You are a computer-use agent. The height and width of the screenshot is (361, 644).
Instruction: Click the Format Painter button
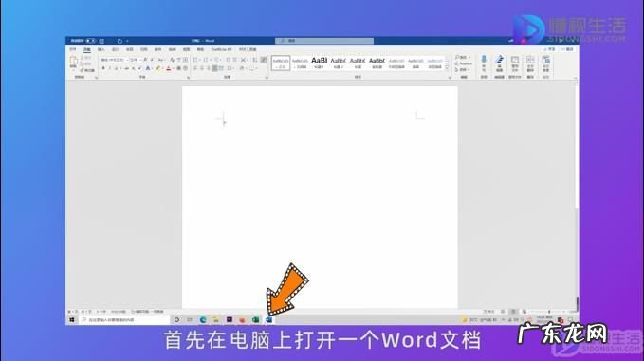(x=87, y=70)
